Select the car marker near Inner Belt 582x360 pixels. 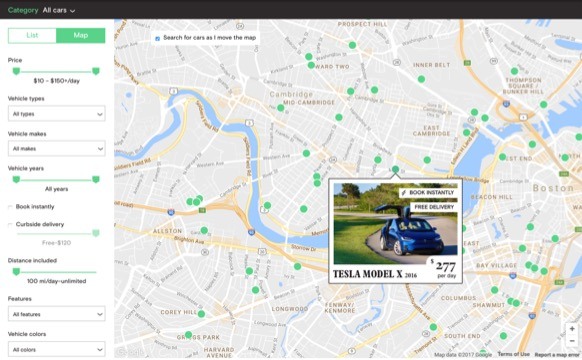tap(421, 79)
